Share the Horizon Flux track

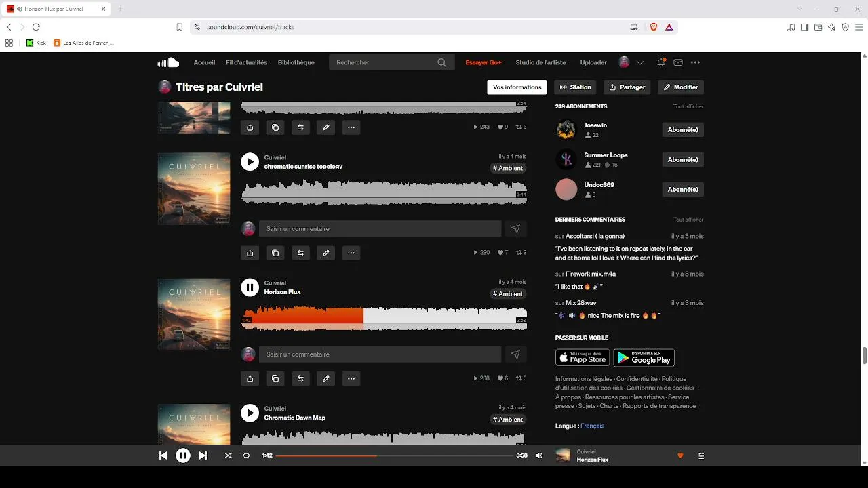[x=250, y=378]
